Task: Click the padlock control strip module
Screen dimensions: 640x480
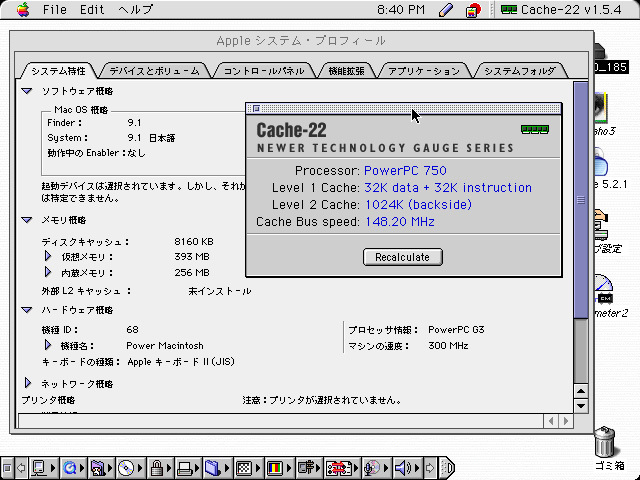Action: (x=156, y=467)
